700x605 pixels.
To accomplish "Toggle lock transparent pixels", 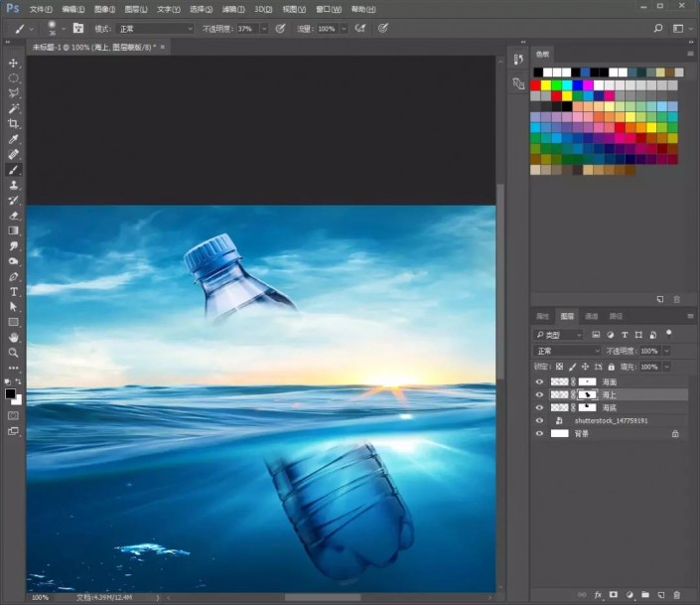I will 559,367.
